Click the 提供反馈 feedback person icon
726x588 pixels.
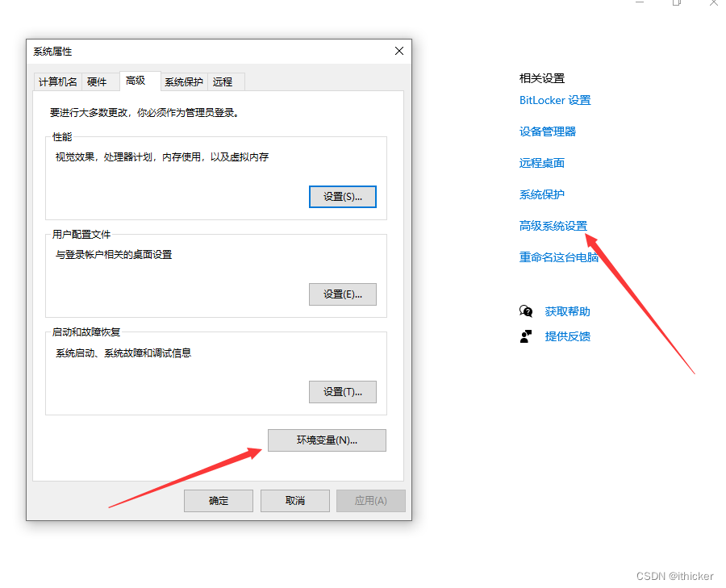527,336
